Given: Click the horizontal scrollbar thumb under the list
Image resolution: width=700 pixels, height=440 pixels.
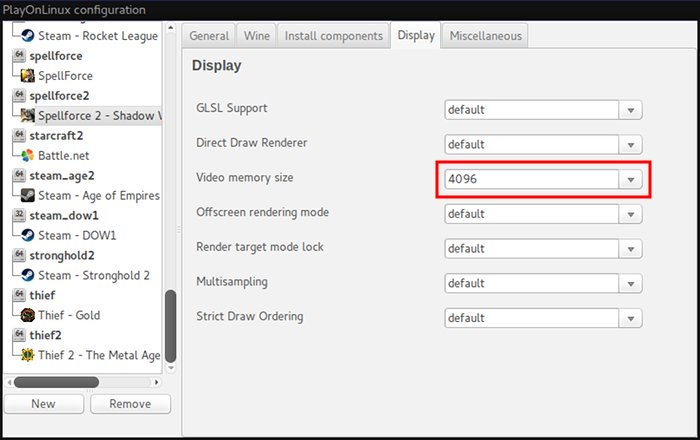Looking at the screenshot, I should pyautogui.click(x=56, y=382).
